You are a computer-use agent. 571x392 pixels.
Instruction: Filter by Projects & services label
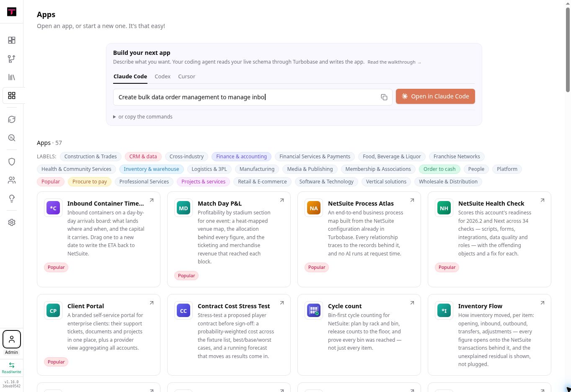pyautogui.click(x=203, y=182)
